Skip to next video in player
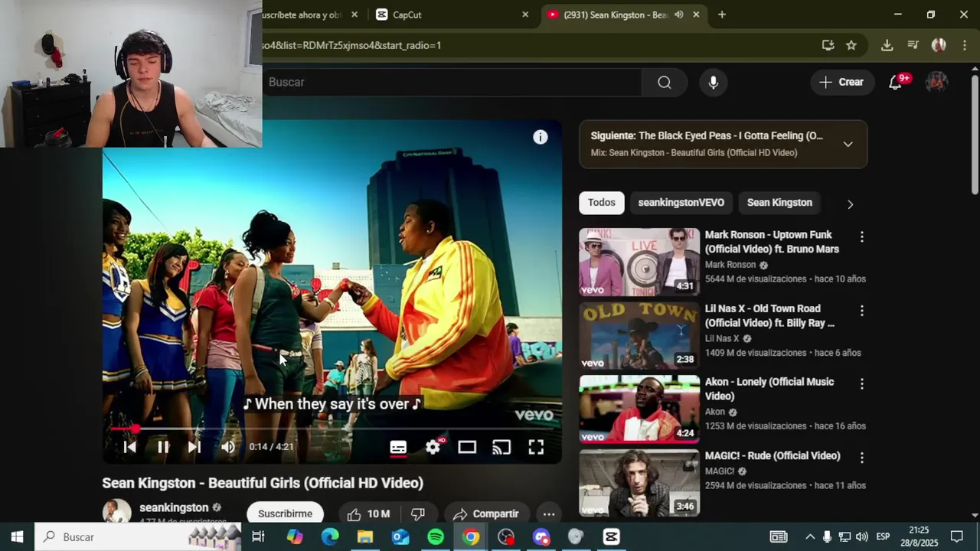 click(194, 447)
